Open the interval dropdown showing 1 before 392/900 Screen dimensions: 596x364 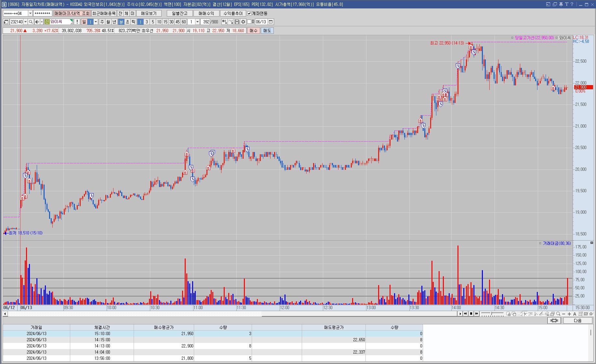197,22
